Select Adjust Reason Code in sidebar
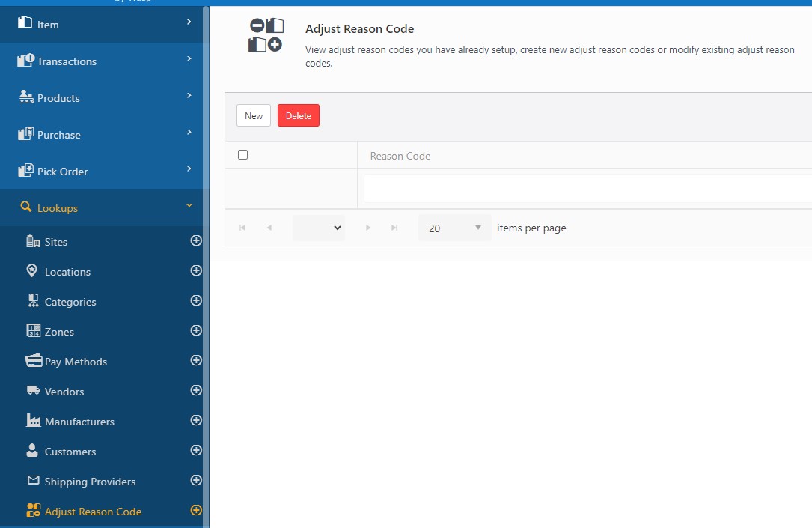This screenshot has height=528, width=812. (x=93, y=512)
